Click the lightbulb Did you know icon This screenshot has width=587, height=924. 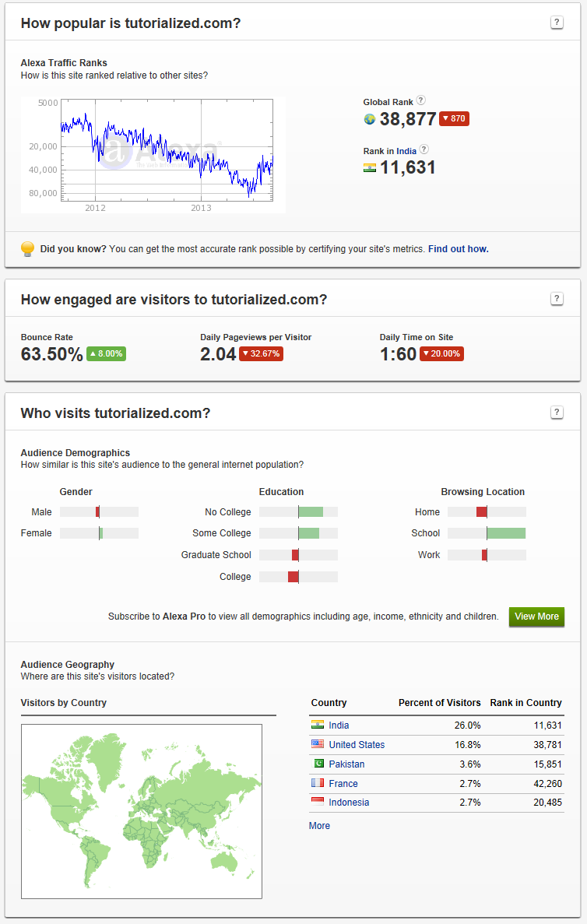pyautogui.click(x=27, y=248)
